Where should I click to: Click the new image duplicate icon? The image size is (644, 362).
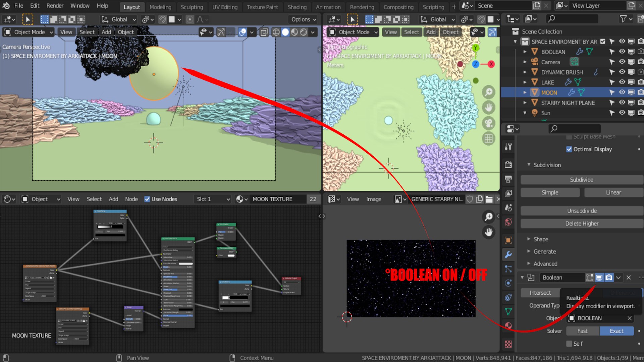click(480, 199)
